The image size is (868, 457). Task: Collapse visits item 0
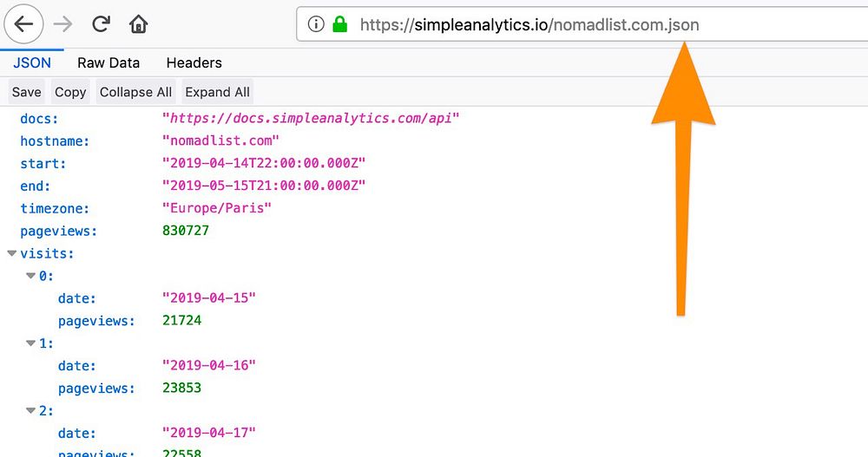point(31,276)
